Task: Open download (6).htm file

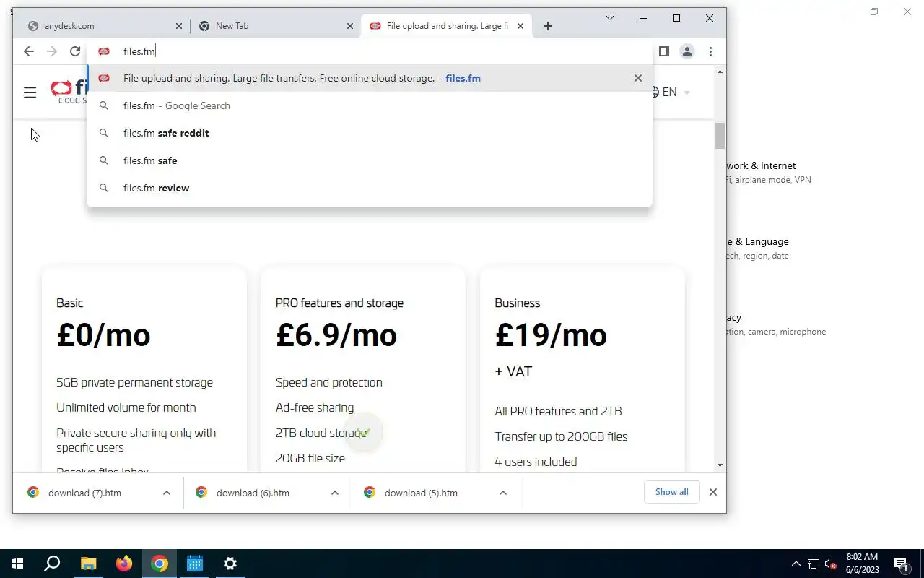Action: coord(253,493)
